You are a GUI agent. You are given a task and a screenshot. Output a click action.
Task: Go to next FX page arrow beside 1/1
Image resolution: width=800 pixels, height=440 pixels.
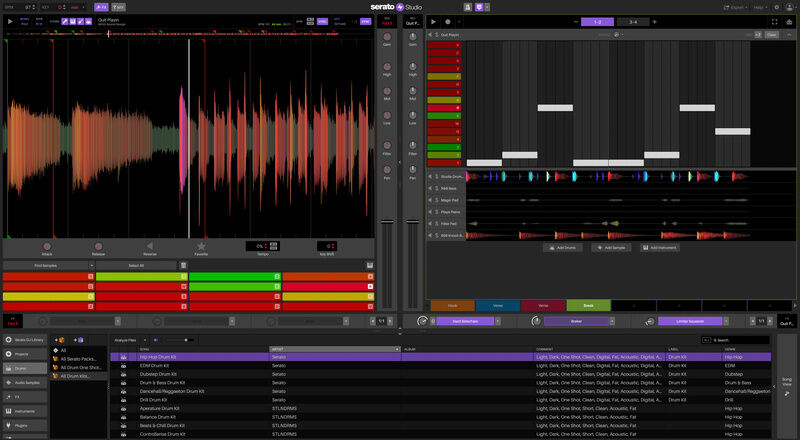click(x=770, y=321)
